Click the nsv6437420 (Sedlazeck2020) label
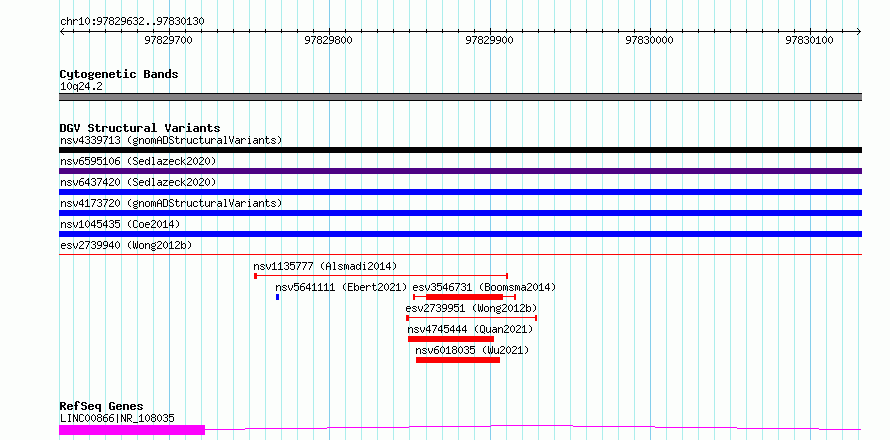The height and width of the screenshot is (440, 890). click(138, 182)
